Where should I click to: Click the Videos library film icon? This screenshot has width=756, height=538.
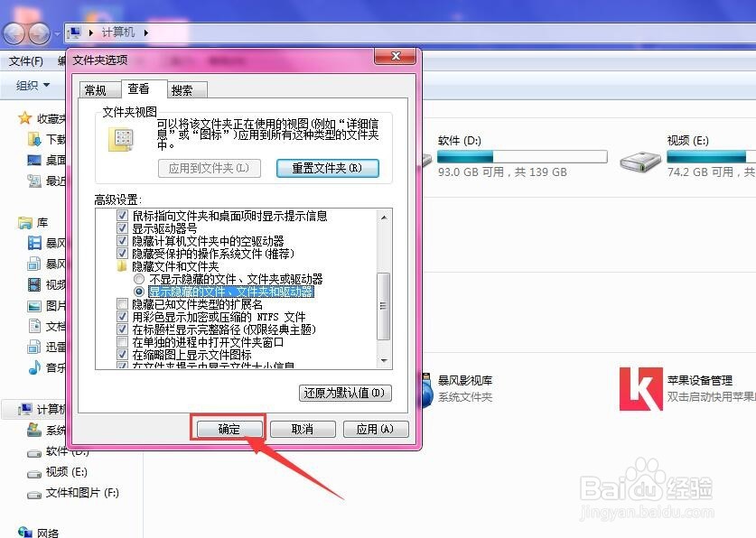pos(34,284)
